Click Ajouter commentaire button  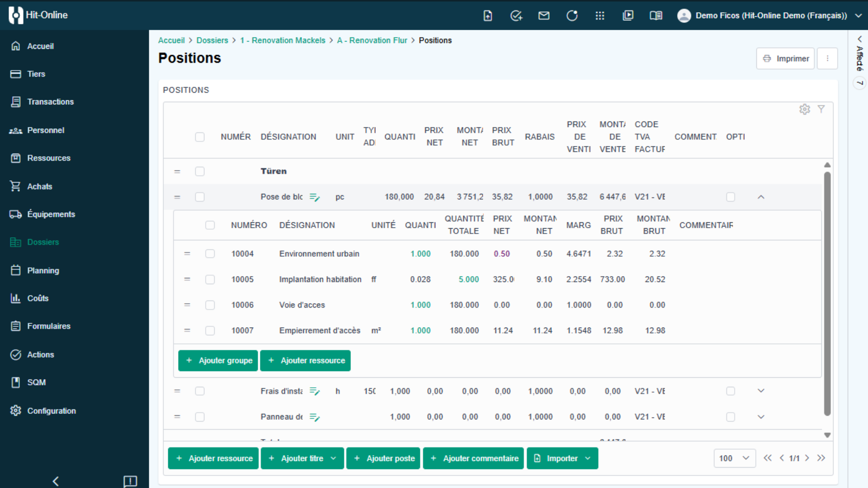click(x=473, y=458)
